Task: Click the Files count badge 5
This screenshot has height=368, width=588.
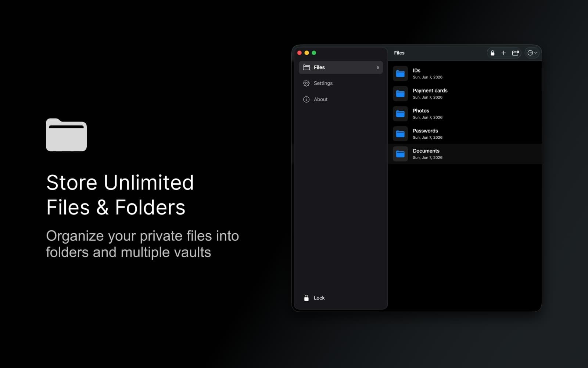Action: (378, 67)
